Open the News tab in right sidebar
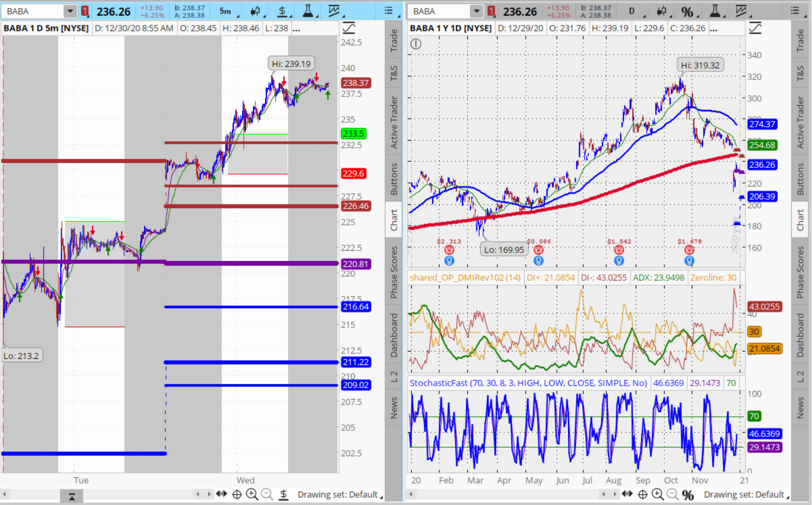 800,408
